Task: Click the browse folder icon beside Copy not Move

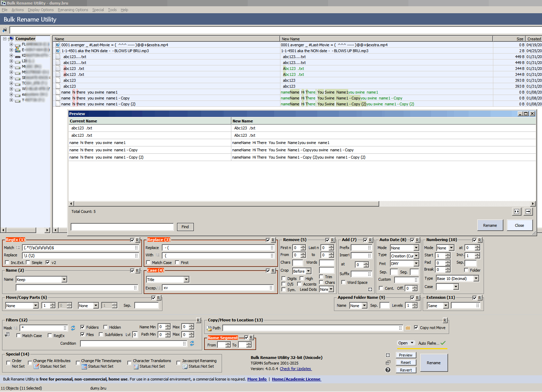Action: pos(408,328)
